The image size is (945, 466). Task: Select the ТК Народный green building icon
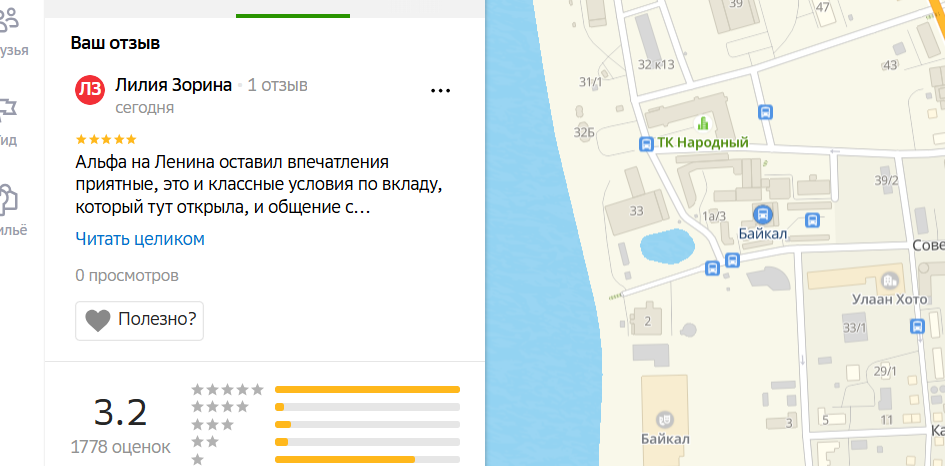(x=702, y=124)
